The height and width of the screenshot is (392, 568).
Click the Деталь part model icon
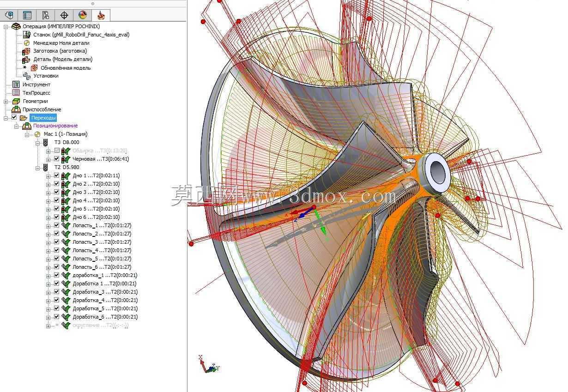pyautogui.click(x=26, y=60)
